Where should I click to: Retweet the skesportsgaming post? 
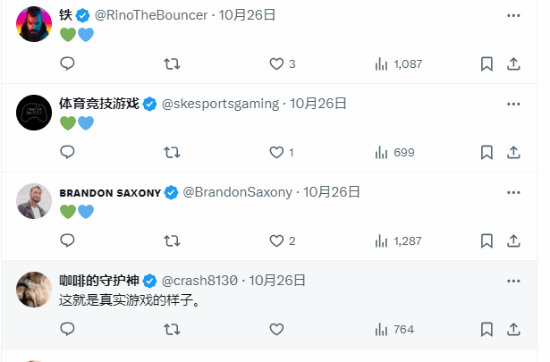pyautogui.click(x=172, y=152)
